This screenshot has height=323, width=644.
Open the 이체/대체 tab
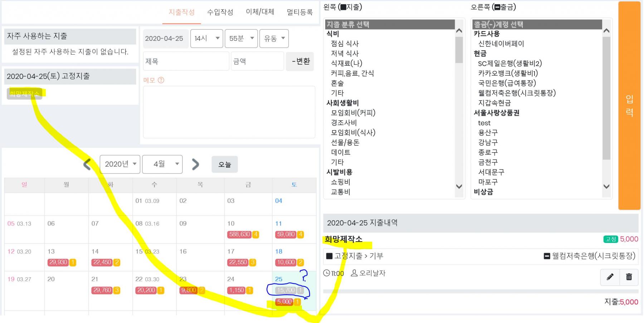260,12
